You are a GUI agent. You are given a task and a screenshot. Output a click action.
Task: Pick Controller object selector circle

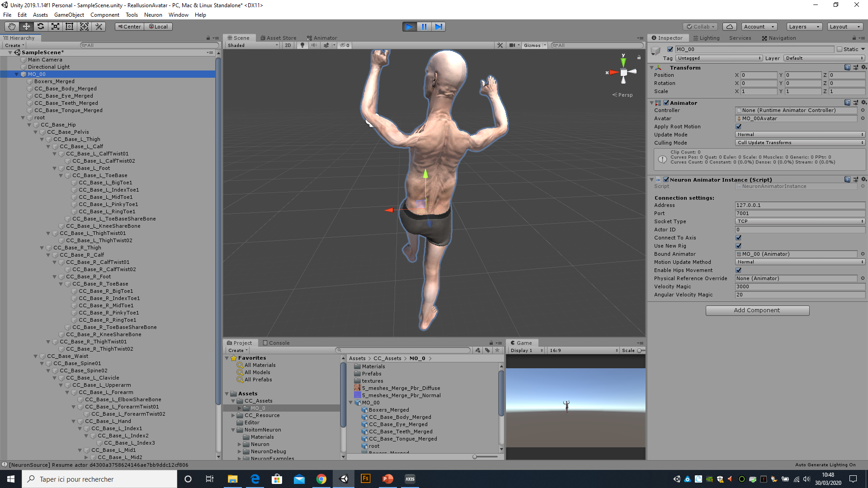[863, 110]
